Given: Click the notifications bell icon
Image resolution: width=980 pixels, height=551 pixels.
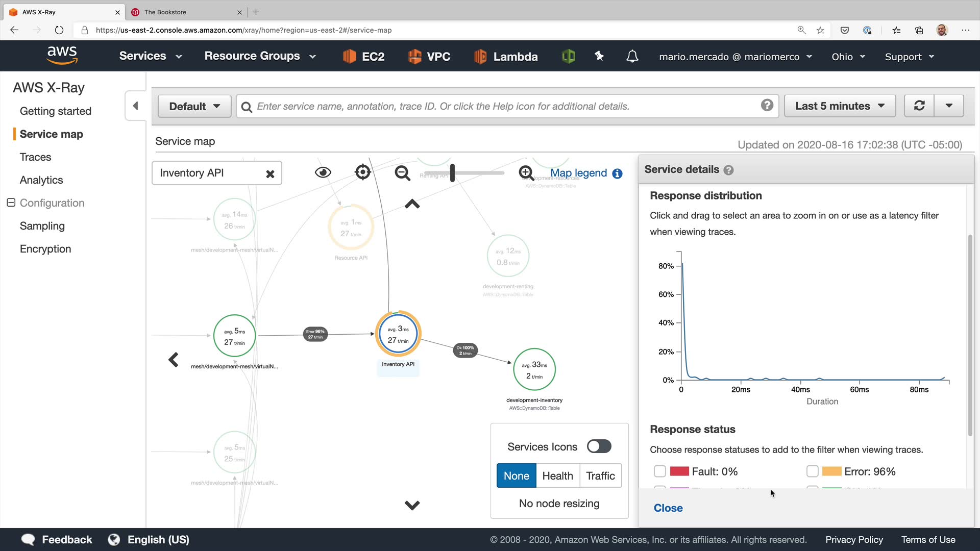Looking at the screenshot, I should 632,56.
